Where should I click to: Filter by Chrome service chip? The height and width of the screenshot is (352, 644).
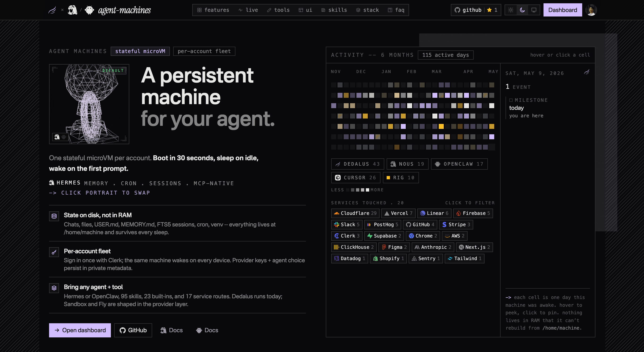point(423,236)
